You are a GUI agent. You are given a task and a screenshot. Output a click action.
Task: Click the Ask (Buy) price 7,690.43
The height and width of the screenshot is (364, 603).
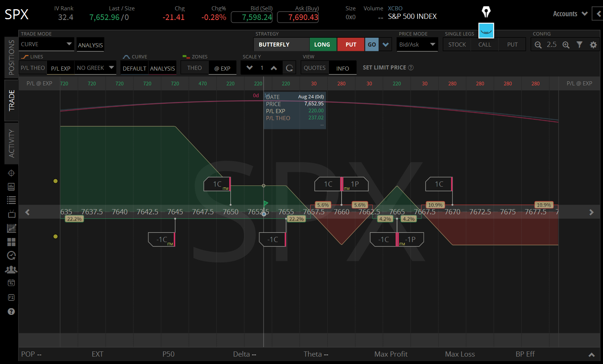[x=298, y=17]
